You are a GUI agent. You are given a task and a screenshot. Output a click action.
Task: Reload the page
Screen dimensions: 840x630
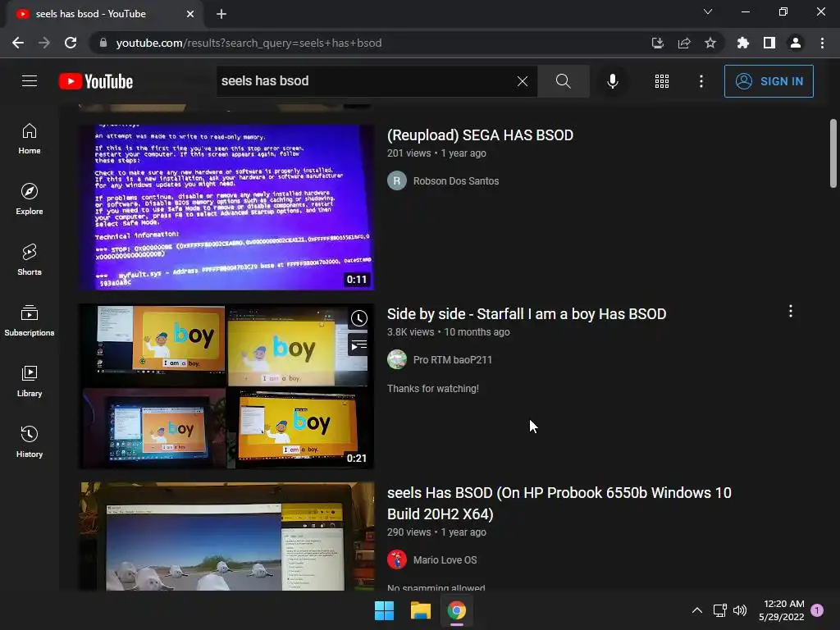(71, 43)
